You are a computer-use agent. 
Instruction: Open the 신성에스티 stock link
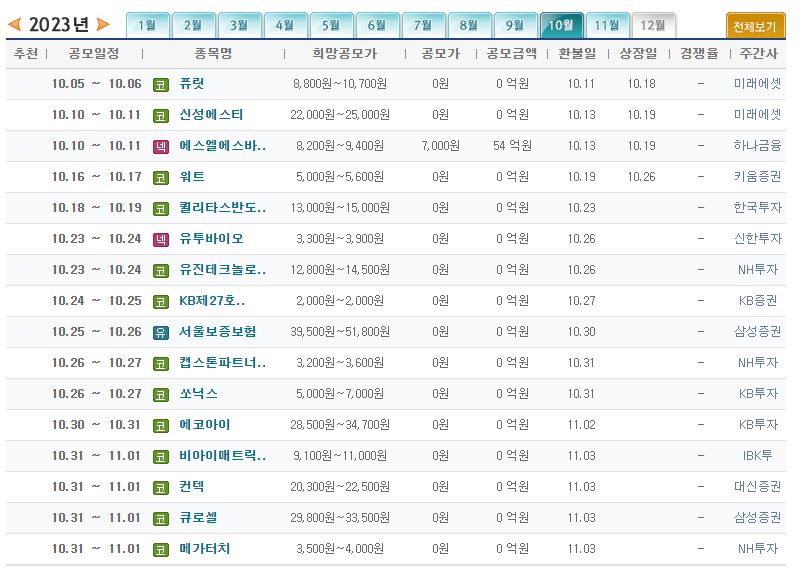click(x=211, y=114)
